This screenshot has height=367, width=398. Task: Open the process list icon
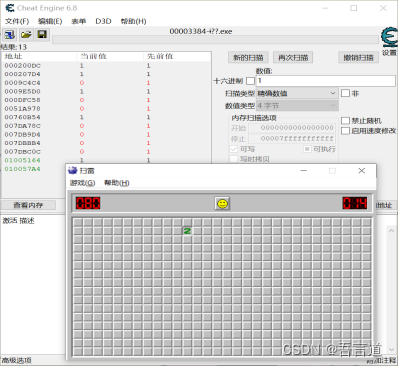pos(9,35)
